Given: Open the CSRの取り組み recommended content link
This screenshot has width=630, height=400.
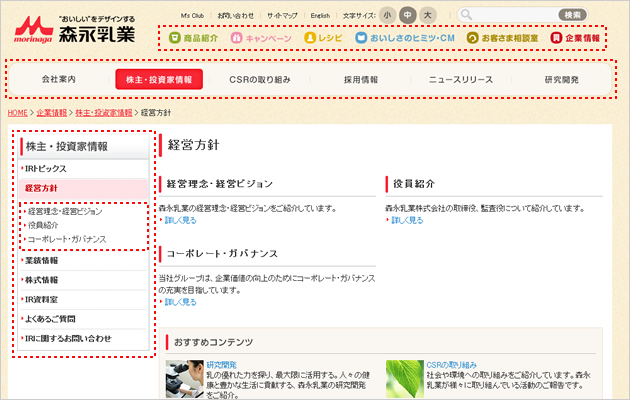Looking at the screenshot, I should pyautogui.click(x=452, y=365).
